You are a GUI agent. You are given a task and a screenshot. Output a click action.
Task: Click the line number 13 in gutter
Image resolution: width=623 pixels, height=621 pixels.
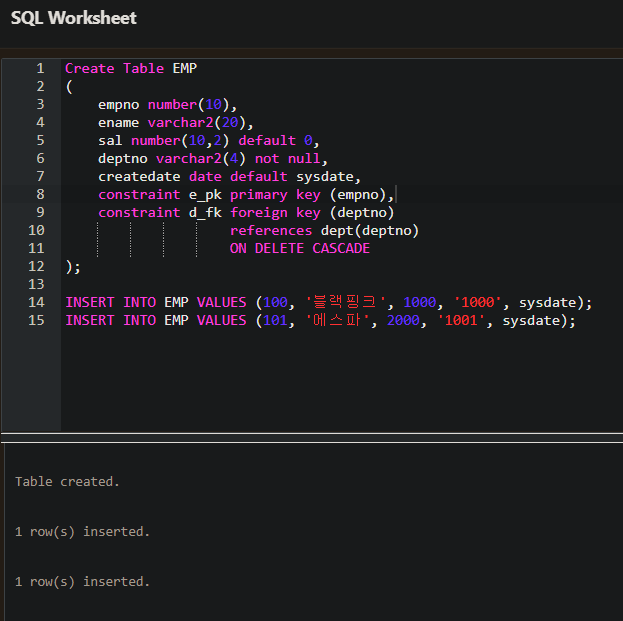click(x=36, y=284)
